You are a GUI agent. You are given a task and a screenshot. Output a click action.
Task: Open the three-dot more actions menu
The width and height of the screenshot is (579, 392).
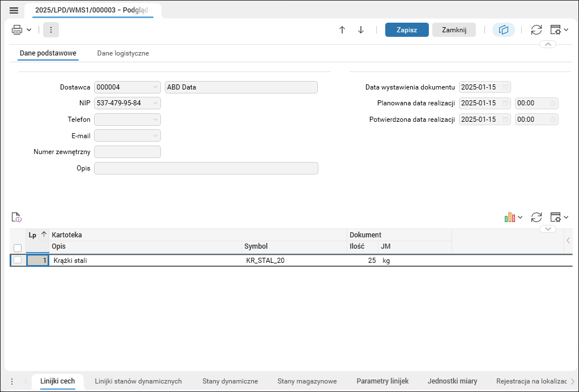(51, 30)
